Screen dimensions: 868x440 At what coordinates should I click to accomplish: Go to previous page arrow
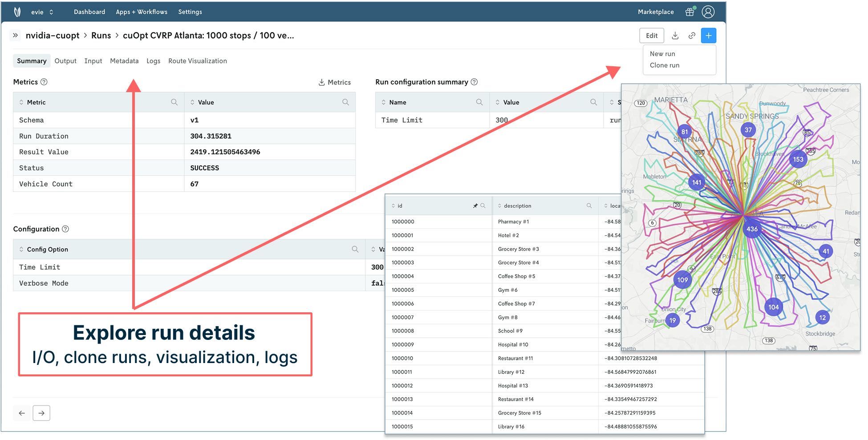coord(22,413)
